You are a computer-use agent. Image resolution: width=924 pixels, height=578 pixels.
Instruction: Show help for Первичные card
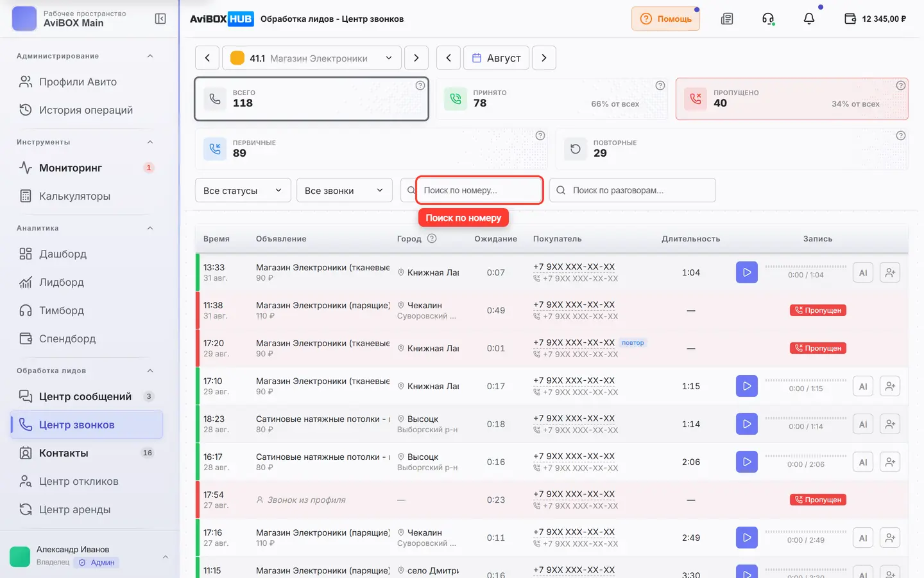coord(540,136)
